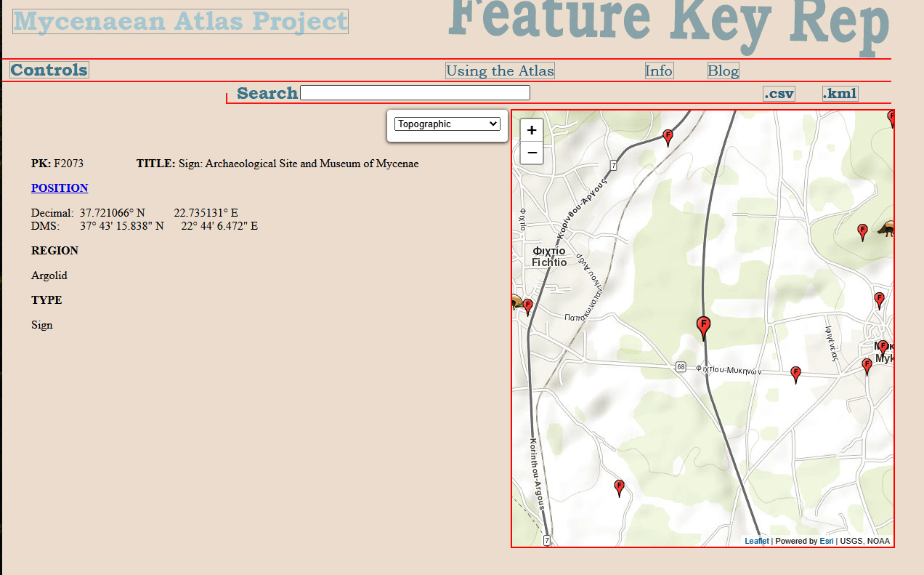Go to the Blog
Screen dimensions: 924x575
pyautogui.click(x=723, y=71)
